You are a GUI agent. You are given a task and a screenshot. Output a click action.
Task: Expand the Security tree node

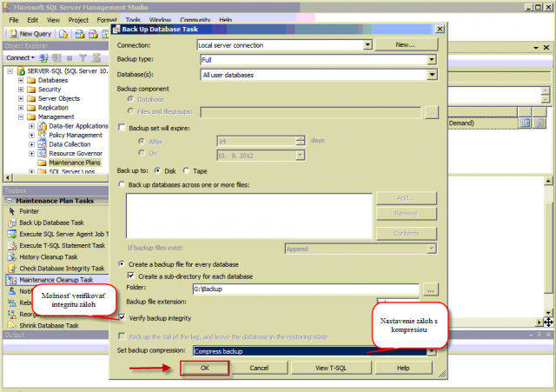click(21, 90)
